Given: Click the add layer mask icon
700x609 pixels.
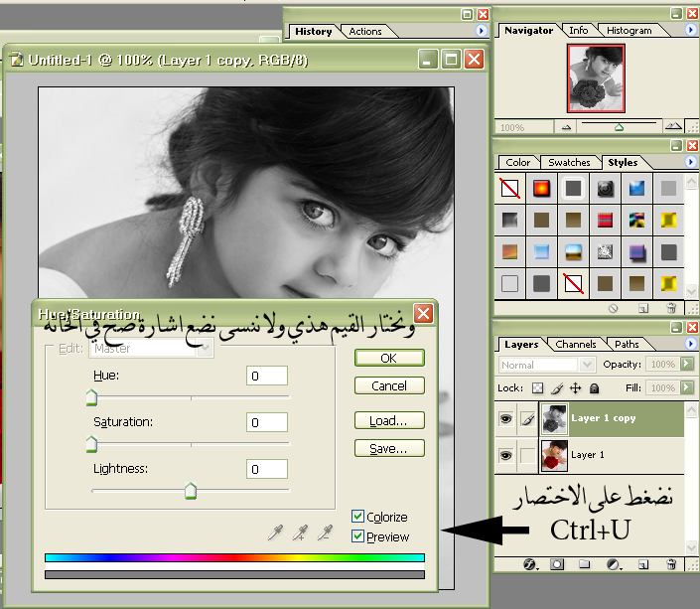Looking at the screenshot, I should (557, 564).
